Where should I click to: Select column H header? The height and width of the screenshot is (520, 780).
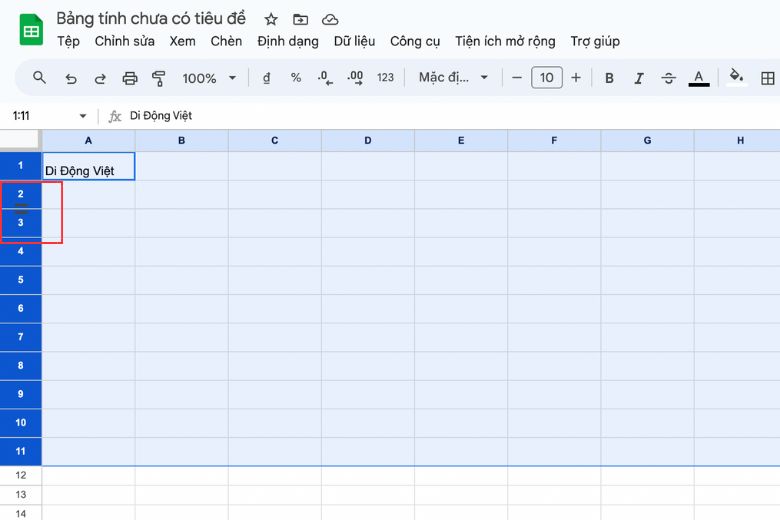coord(737,141)
